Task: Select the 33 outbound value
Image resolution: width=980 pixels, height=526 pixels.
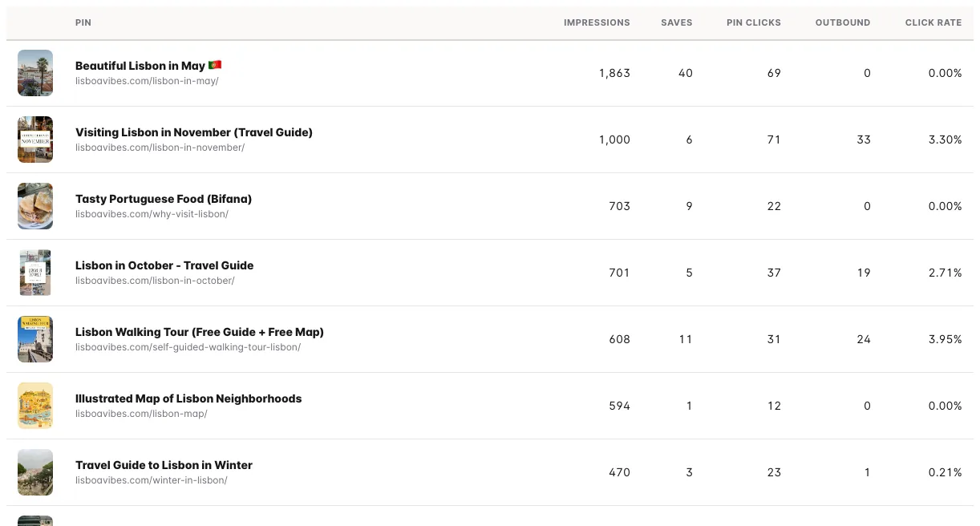Action: 864,140
